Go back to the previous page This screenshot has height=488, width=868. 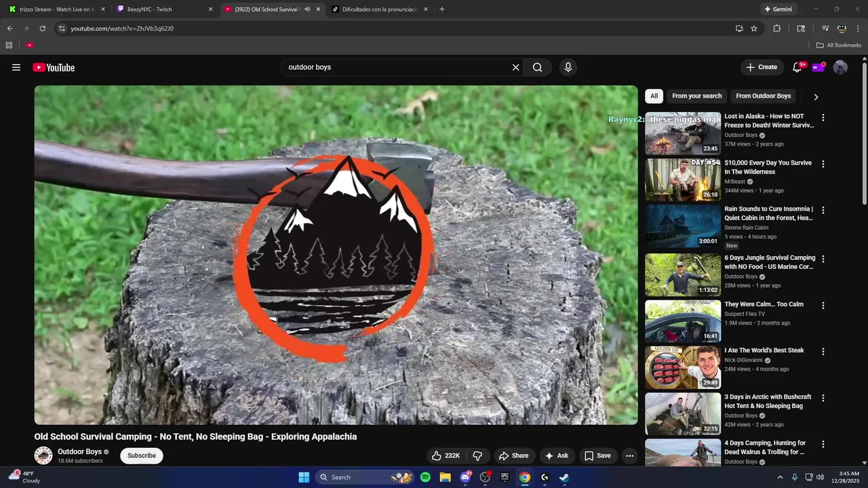[9, 28]
